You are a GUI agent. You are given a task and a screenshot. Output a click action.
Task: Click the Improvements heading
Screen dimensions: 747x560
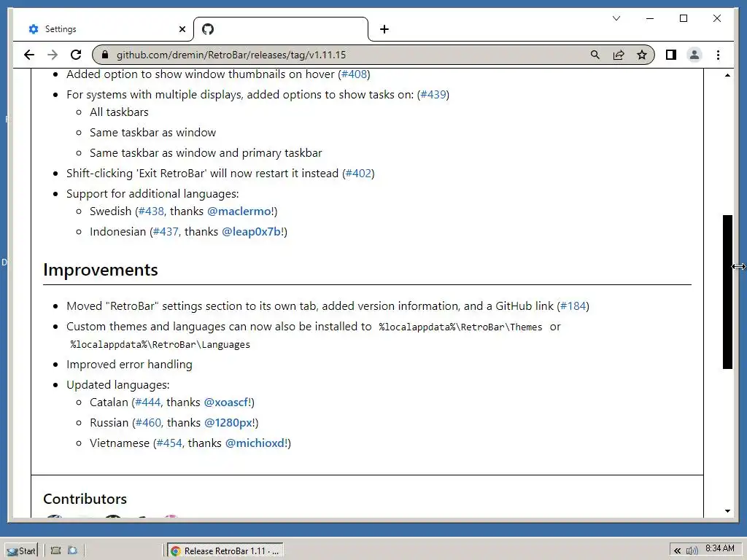tap(101, 270)
